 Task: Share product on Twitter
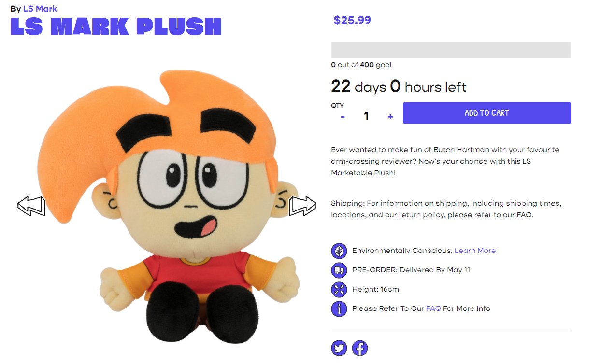coord(339,348)
